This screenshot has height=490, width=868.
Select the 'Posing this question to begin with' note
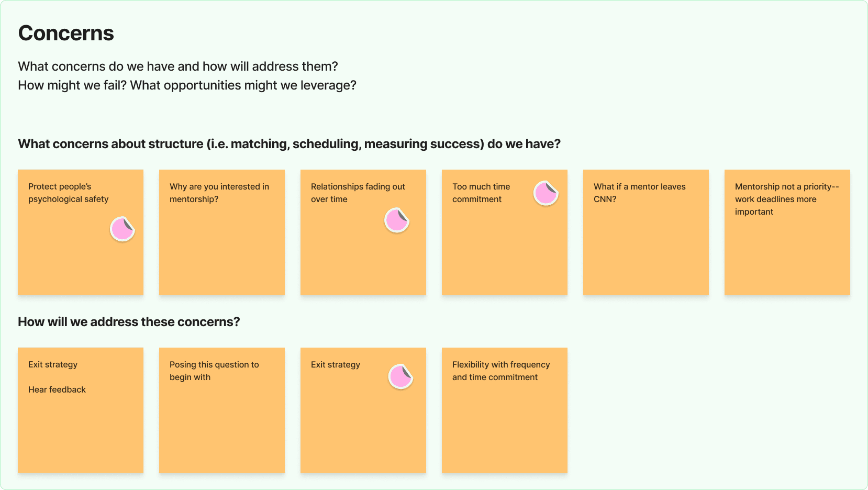(x=222, y=410)
